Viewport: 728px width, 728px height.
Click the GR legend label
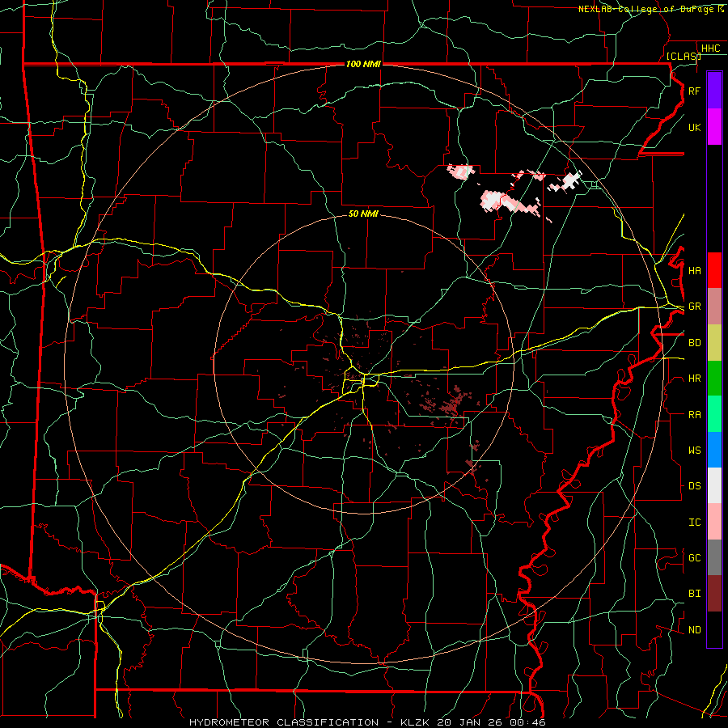tap(694, 307)
